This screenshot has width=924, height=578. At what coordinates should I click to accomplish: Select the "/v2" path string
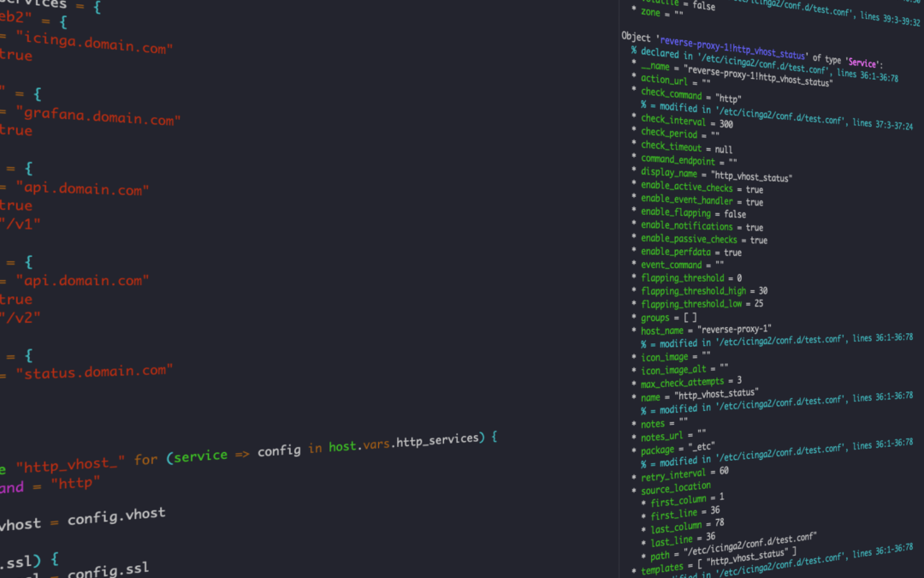tap(21, 318)
